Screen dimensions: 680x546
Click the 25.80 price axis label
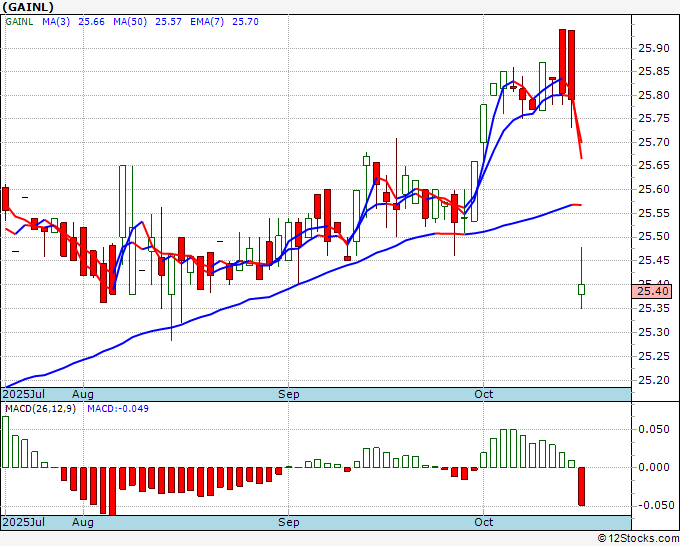click(654, 95)
